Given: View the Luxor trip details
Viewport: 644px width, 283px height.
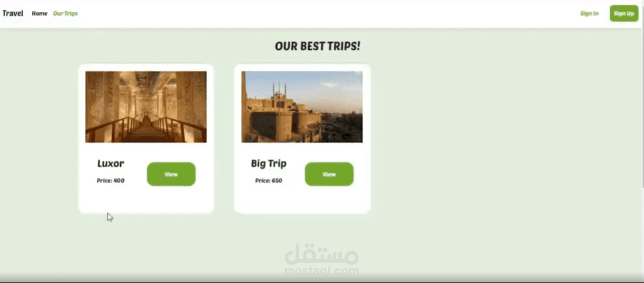Looking at the screenshot, I should [x=171, y=174].
